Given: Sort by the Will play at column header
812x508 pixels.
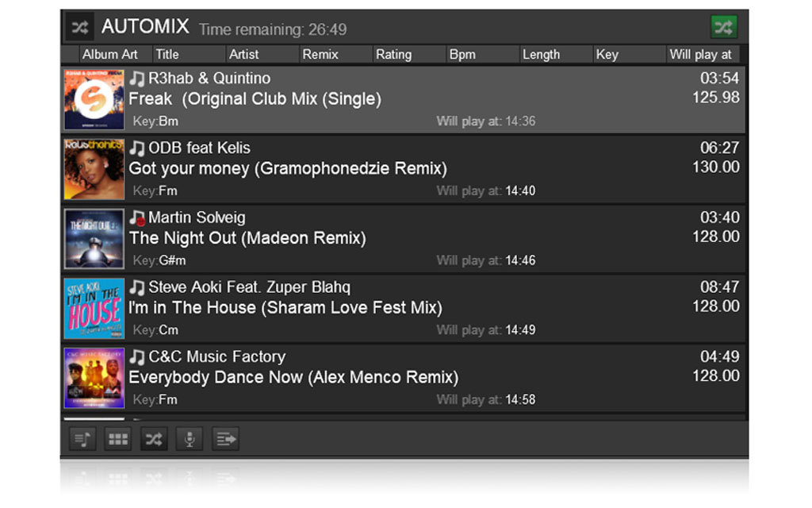Looking at the screenshot, I should (703, 55).
